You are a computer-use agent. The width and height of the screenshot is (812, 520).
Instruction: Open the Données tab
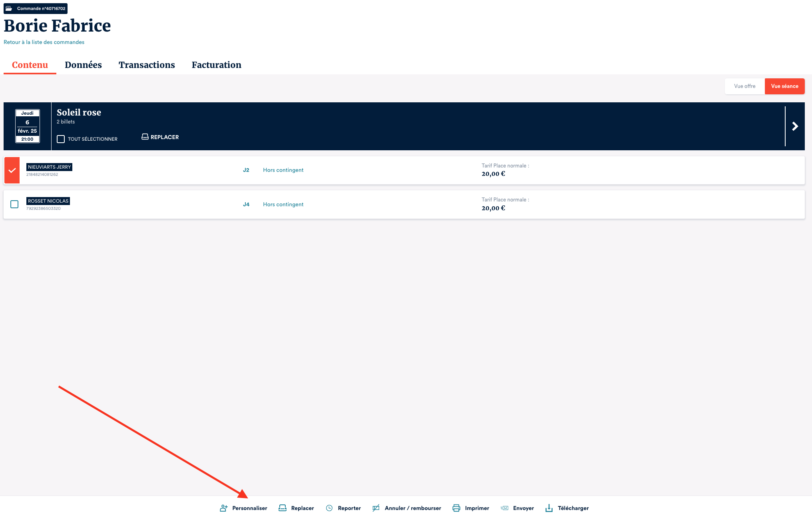coord(83,65)
